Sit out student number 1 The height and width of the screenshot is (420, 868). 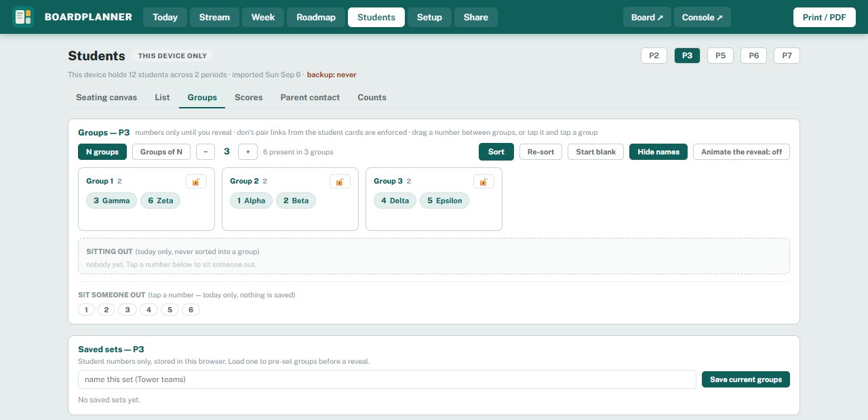pyautogui.click(x=86, y=310)
